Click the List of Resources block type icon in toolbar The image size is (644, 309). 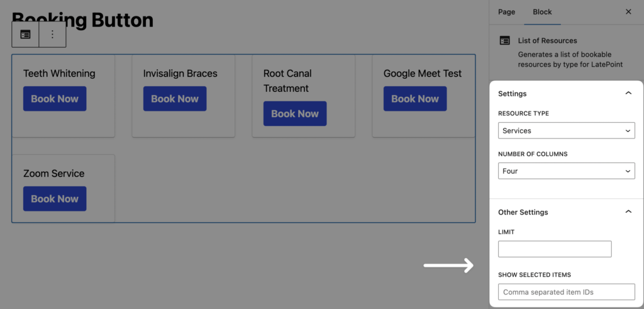coord(25,35)
